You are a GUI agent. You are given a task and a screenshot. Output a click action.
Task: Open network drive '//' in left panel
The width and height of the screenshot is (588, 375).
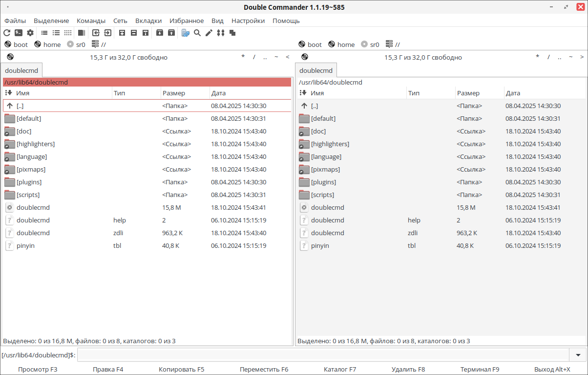coord(99,44)
